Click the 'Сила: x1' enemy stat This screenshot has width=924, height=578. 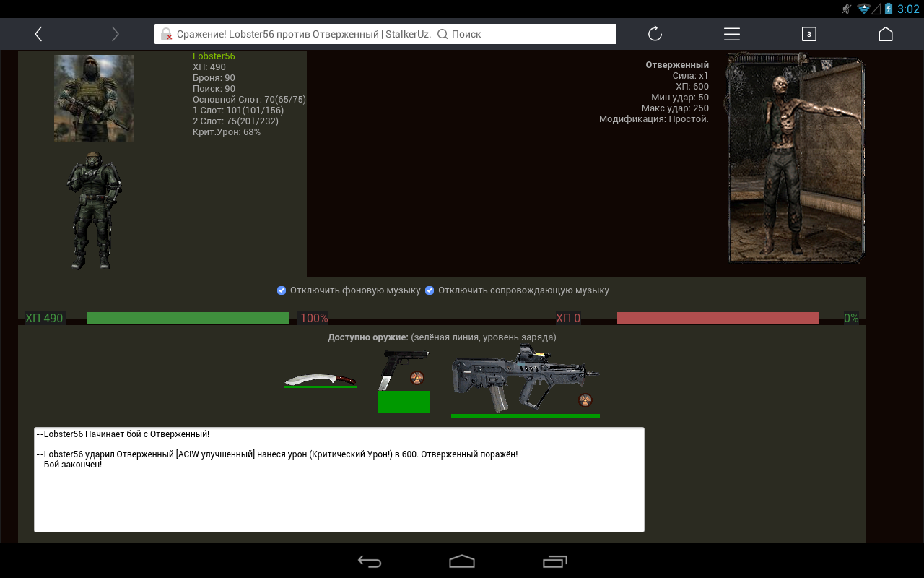(x=690, y=76)
